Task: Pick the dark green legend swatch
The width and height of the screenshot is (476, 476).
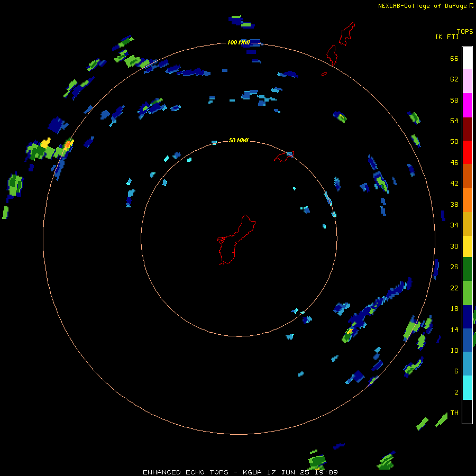Action: tap(467, 269)
